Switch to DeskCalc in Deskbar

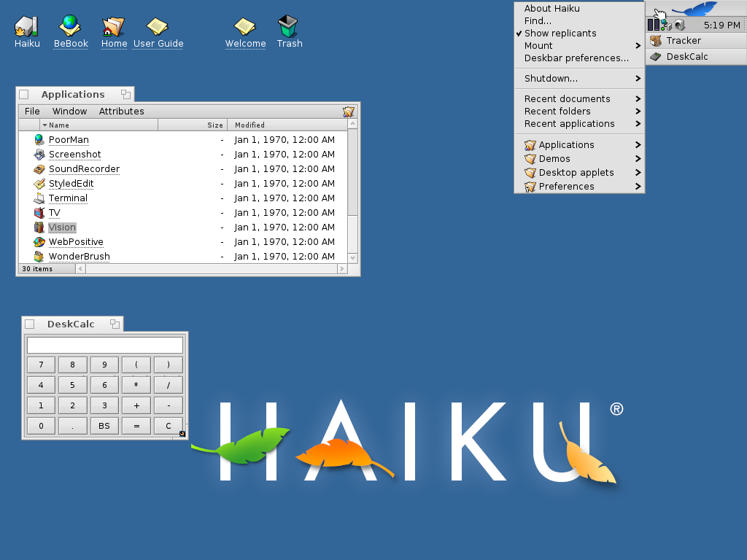click(696, 57)
